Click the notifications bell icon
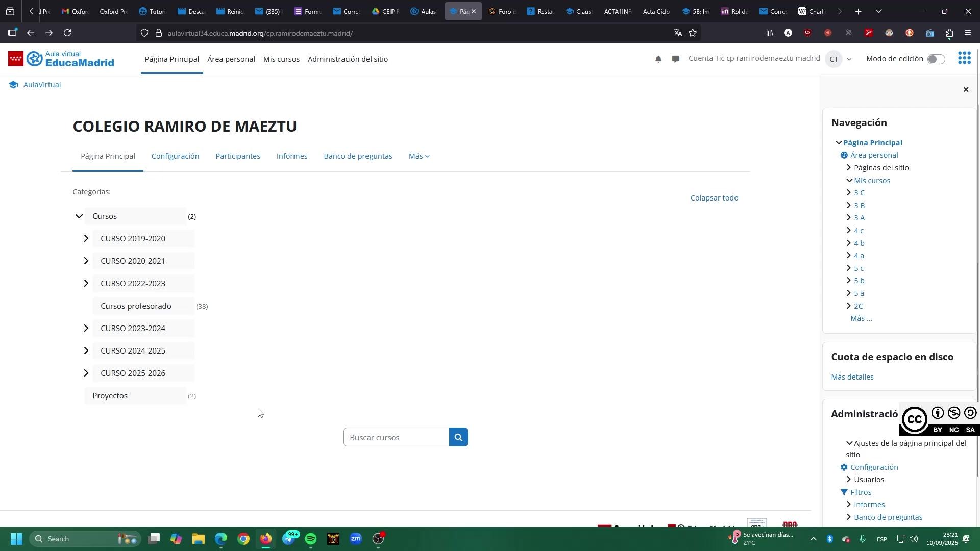This screenshot has width=980, height=551. (658, 59)
